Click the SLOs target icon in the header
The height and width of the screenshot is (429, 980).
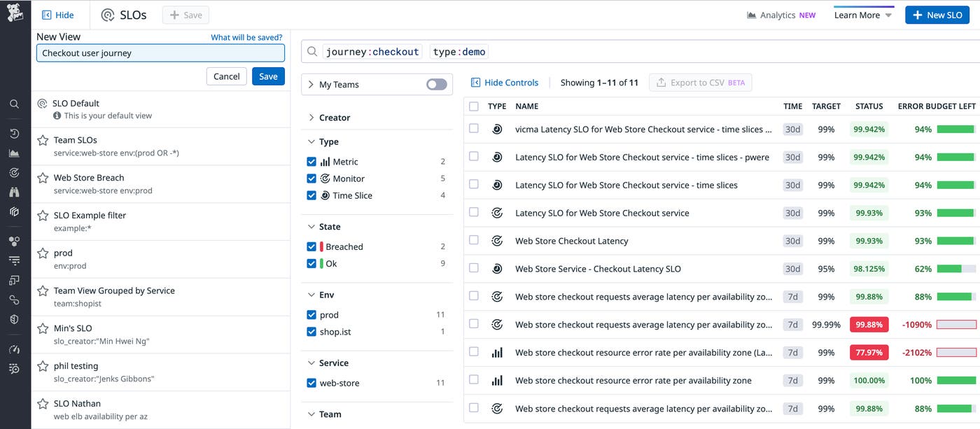pyautogui.click(x=108, y=14)
